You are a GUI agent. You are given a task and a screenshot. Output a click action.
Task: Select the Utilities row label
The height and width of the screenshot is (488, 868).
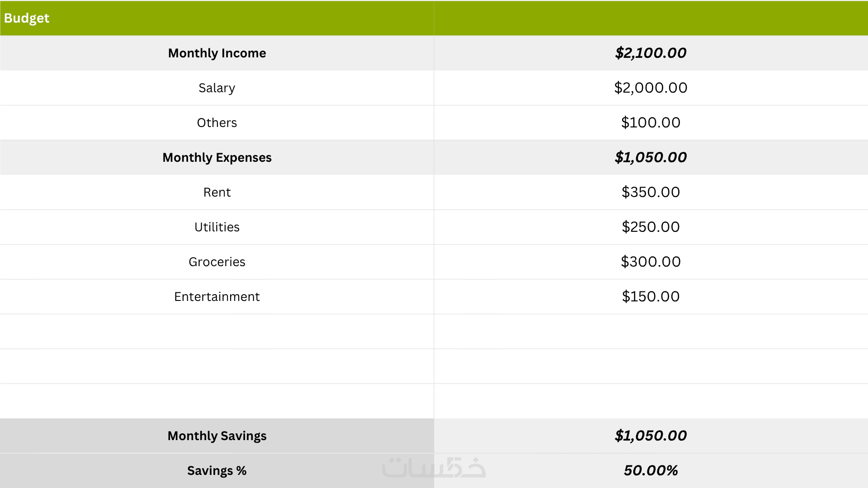pos(217,227)
